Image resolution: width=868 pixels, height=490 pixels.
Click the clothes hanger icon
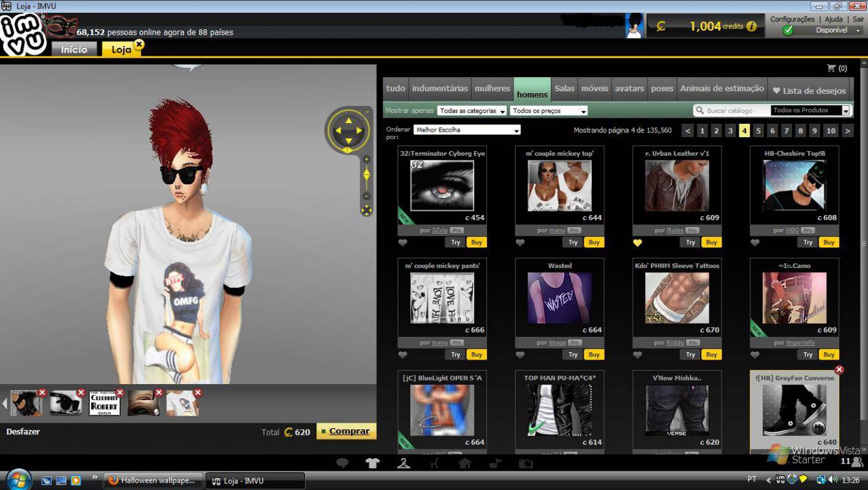click(x=403, y=464)
